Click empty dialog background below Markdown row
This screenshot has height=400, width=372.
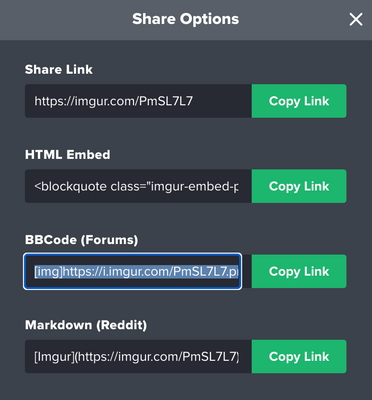(x=186, y=387)
